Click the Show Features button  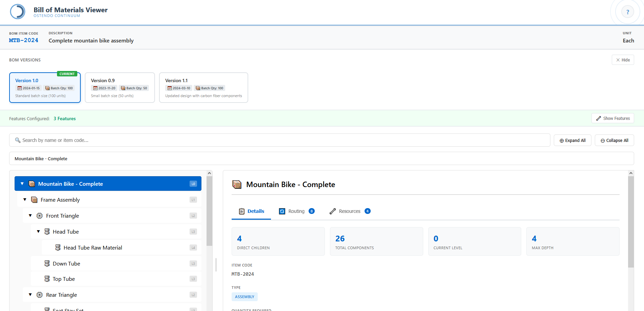[x=613, y=118]
